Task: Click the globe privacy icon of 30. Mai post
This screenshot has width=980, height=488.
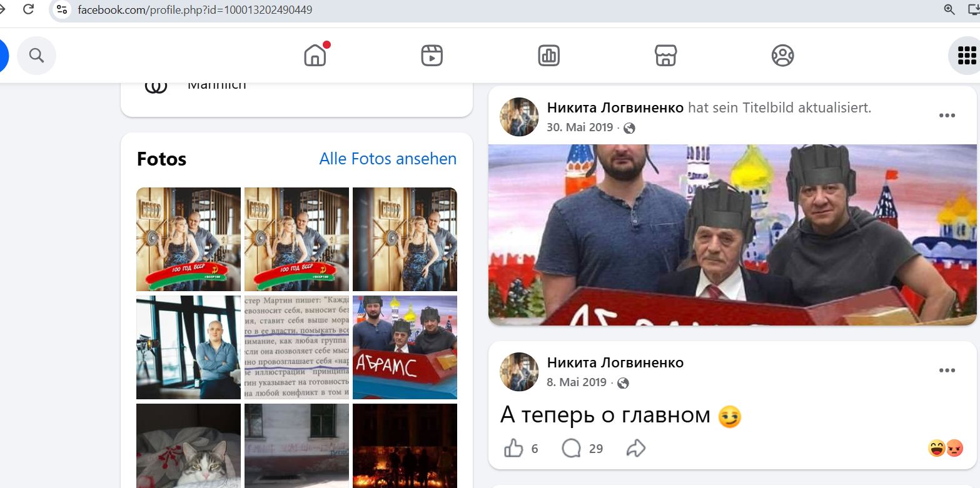Action: coord(630,128)
